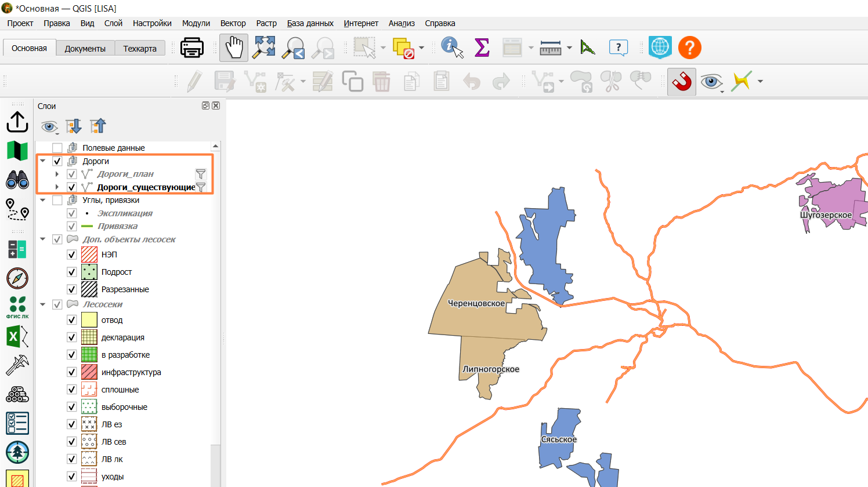Collapse the Лесосеки layer group
This screenshot has height=487, width=868.
tap(43, 304)
